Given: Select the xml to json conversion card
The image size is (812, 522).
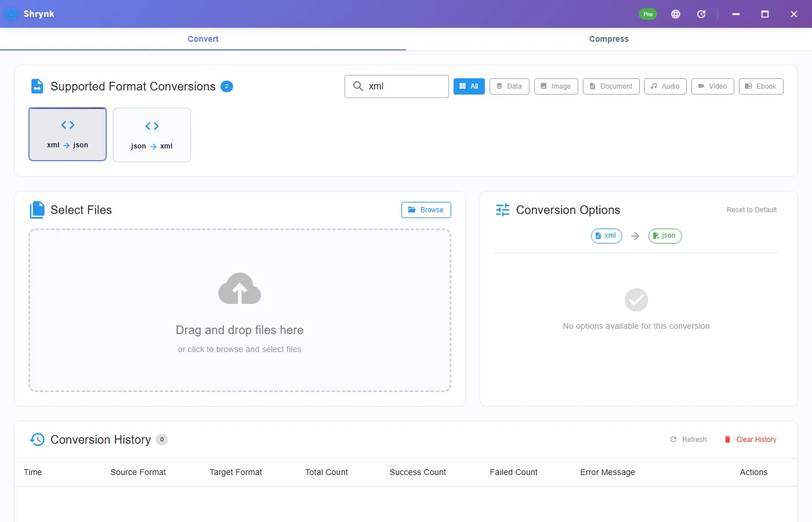Looking at the screenshot, I should tap(68, 134).
